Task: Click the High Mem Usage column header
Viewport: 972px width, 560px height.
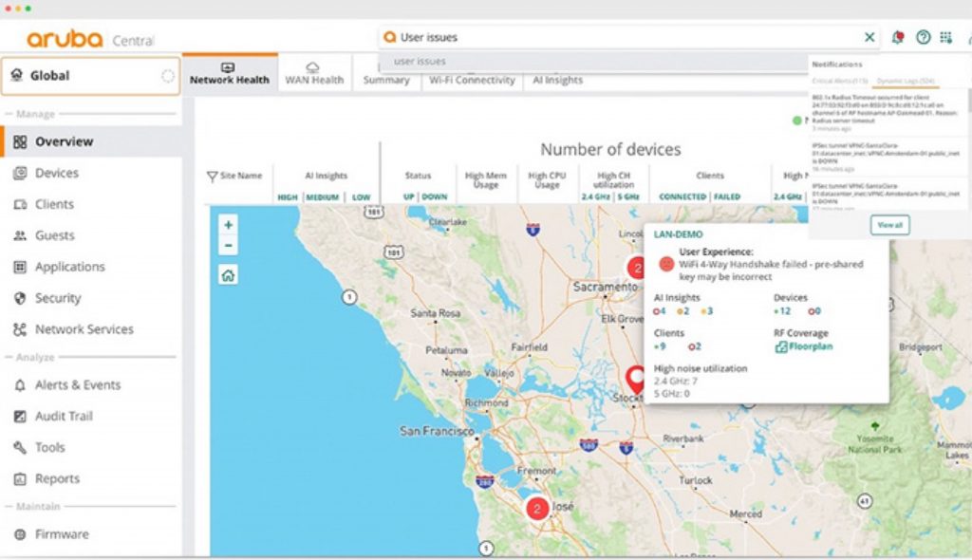Action: click(486, 179)
